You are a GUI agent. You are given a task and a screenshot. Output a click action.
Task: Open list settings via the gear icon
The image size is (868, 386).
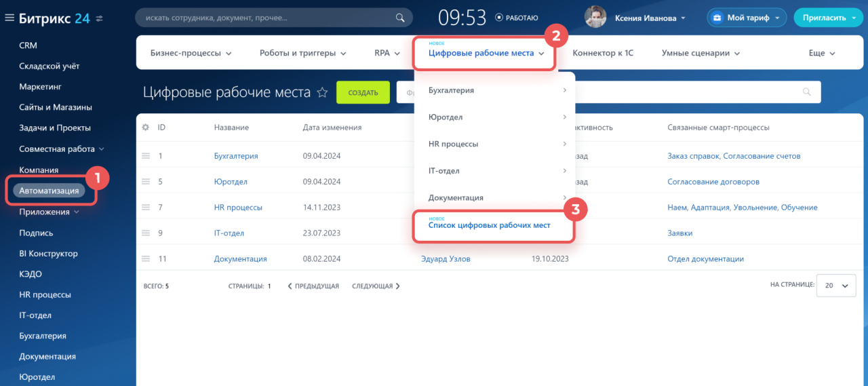coord(145,128)
